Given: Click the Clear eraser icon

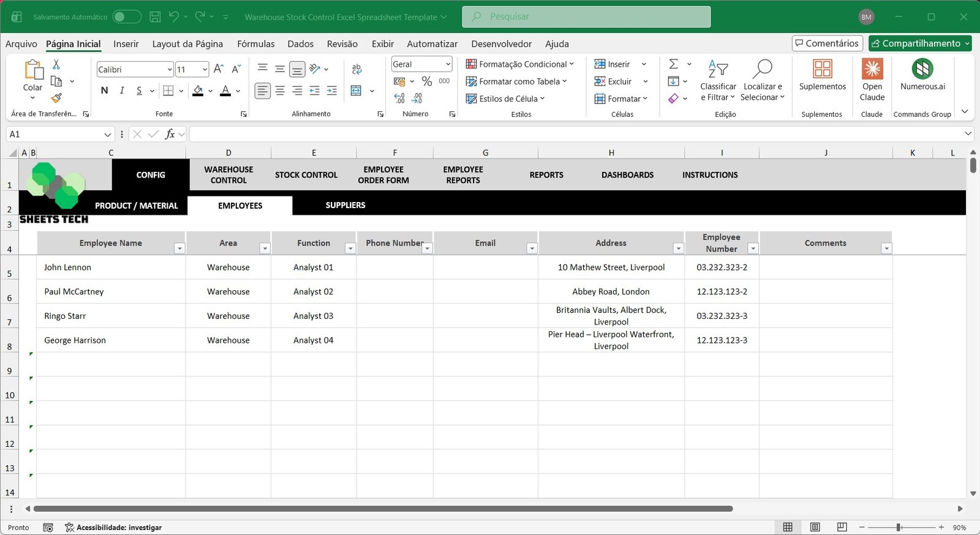Looking at the screenshot, I should [x=673, y=98].
